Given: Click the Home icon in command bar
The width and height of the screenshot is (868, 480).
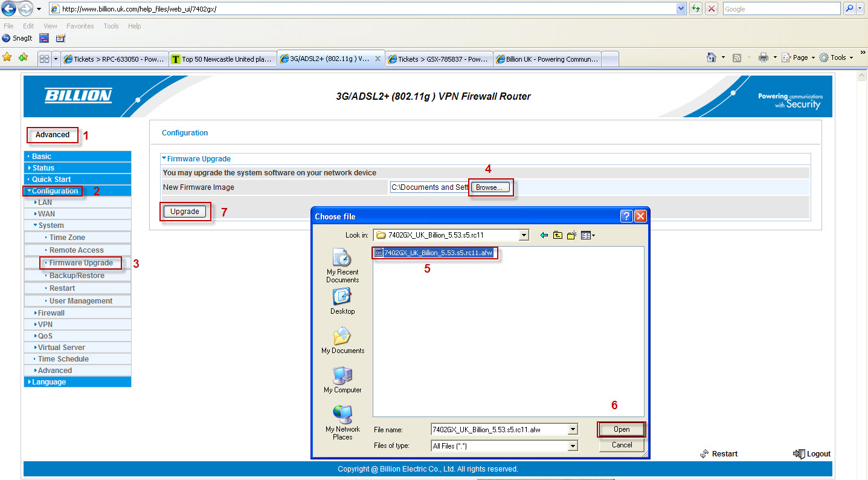Looking at the screenshot, I should point(712,57).
